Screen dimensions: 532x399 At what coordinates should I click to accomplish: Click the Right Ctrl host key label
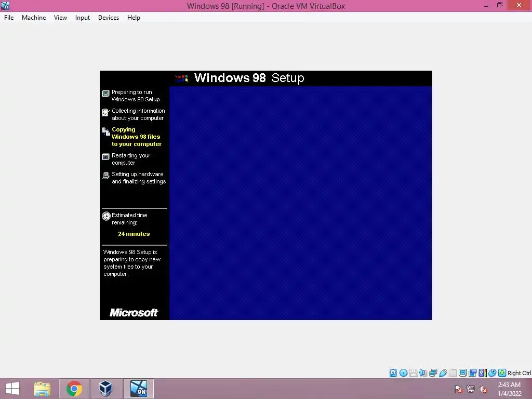(519, 373)
